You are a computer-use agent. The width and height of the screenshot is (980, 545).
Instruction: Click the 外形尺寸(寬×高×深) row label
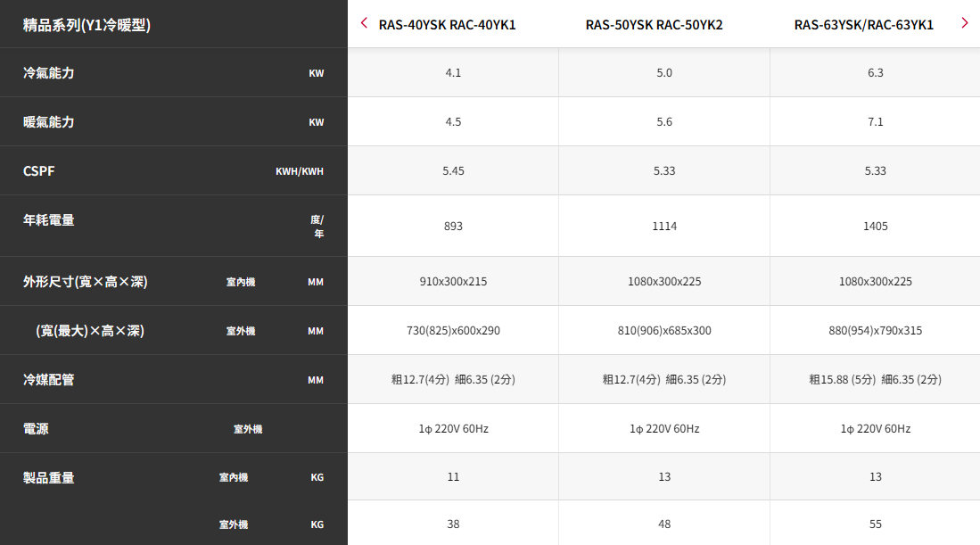pos(86,282)
